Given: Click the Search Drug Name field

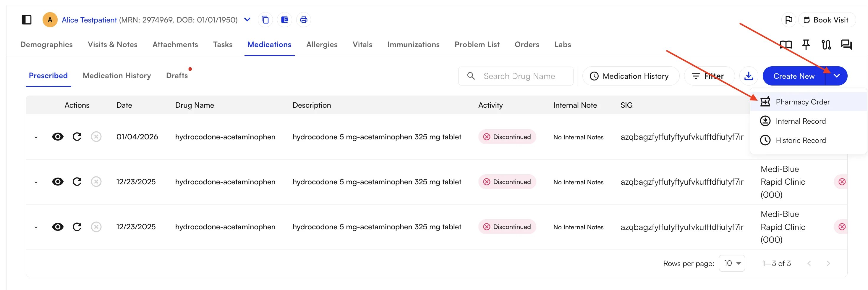Looking at the screenshot, I should coord(516,76).
